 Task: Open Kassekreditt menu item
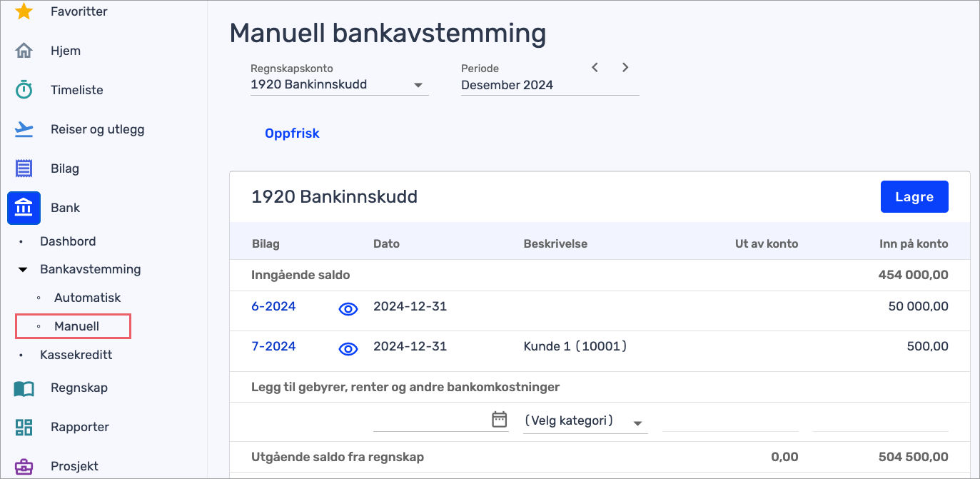click(76, 355)
